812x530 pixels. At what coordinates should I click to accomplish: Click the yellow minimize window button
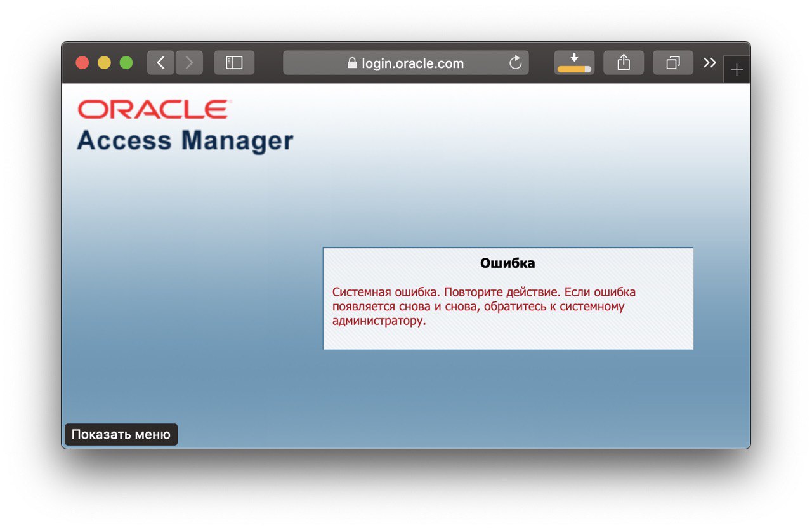click(104, 63)
